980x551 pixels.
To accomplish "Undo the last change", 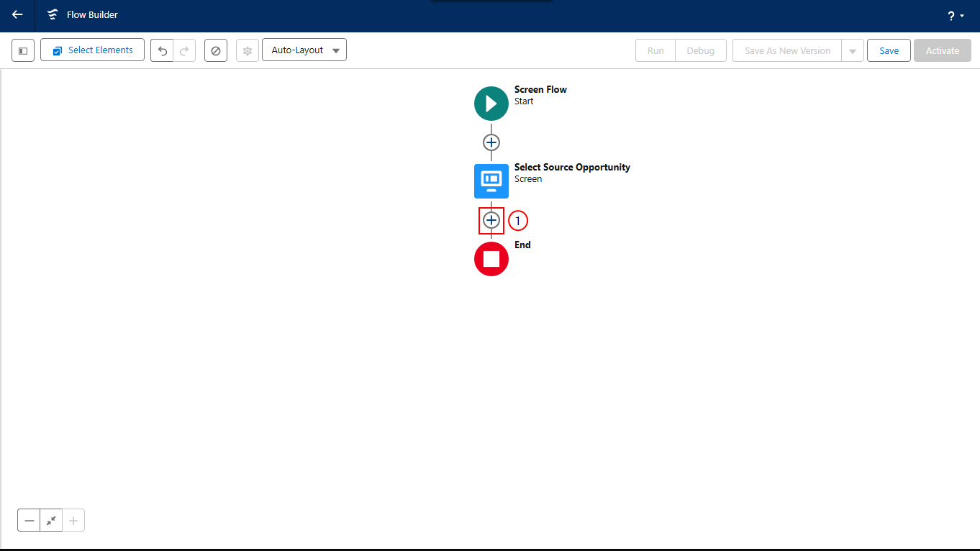I will click(x=162, y=50).
